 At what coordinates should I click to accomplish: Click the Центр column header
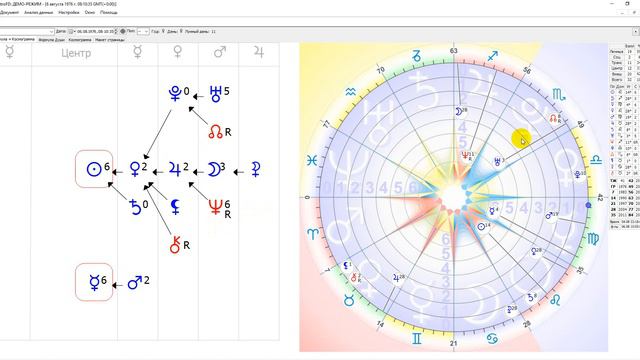pos(76,53)
